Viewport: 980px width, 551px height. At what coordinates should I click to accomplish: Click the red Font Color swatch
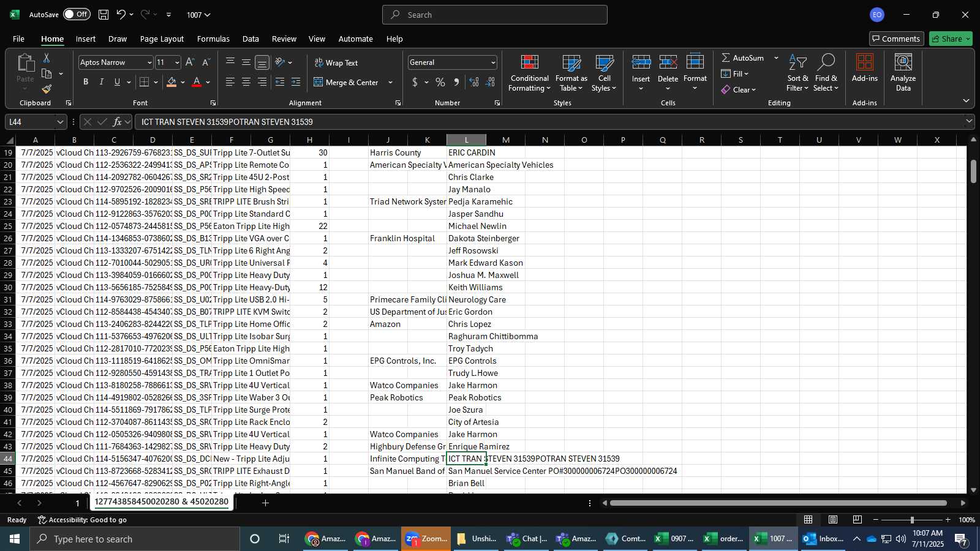[x=197, y=82]
